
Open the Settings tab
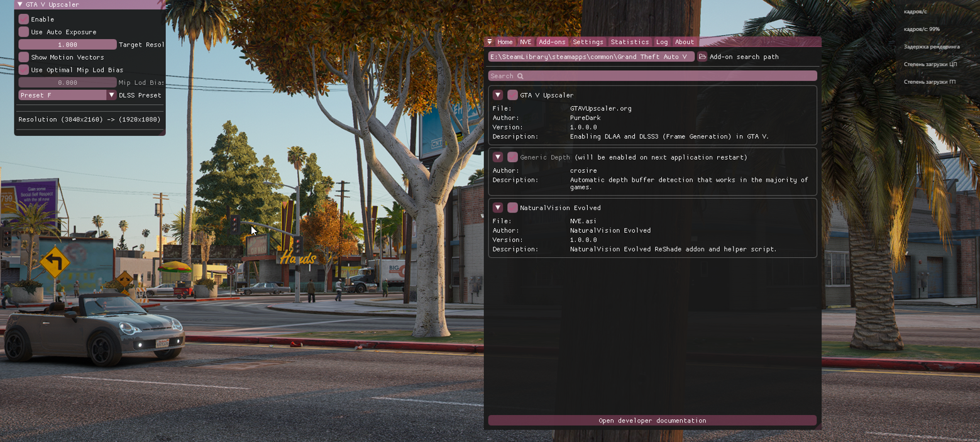pyautogui.click(x=588, y=42)
